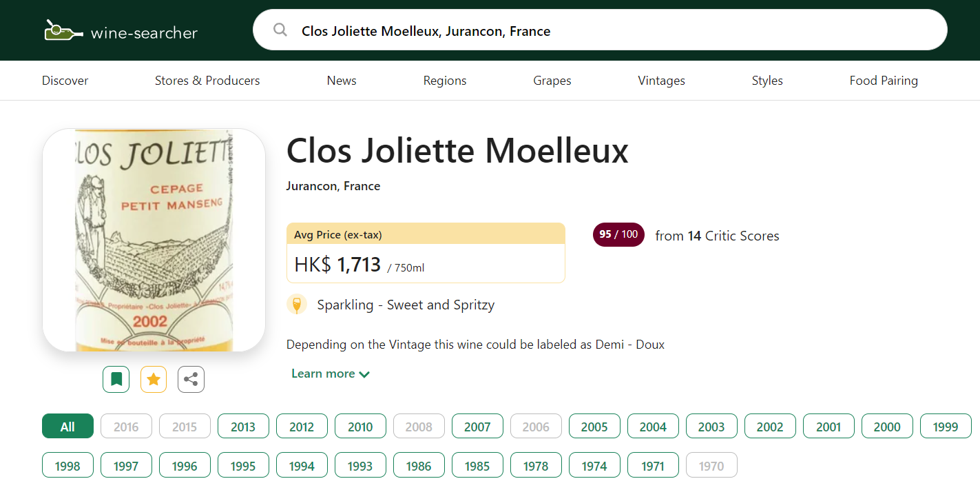Viewport: 980px width, 501px height.
Task: Go to the Grapes menu item
Action: (552, 81)
